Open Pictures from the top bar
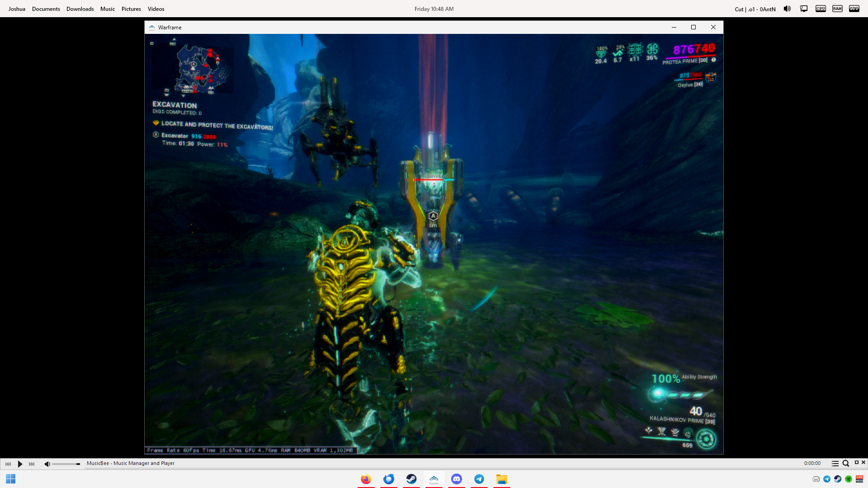The height and width of the screenshot is (488, 868). [x=131, y=9]
